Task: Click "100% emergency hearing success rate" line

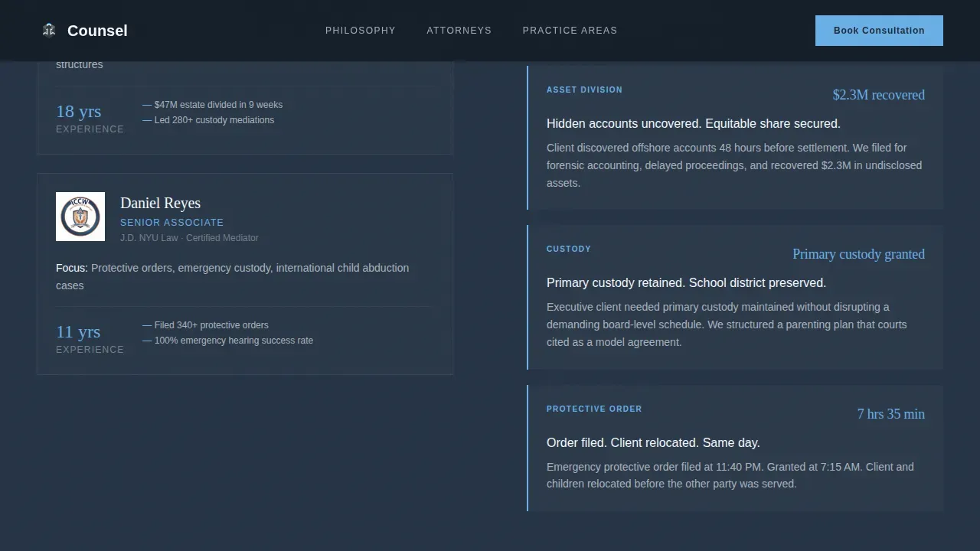Action: pyautogui.click(x=227, y=341)
